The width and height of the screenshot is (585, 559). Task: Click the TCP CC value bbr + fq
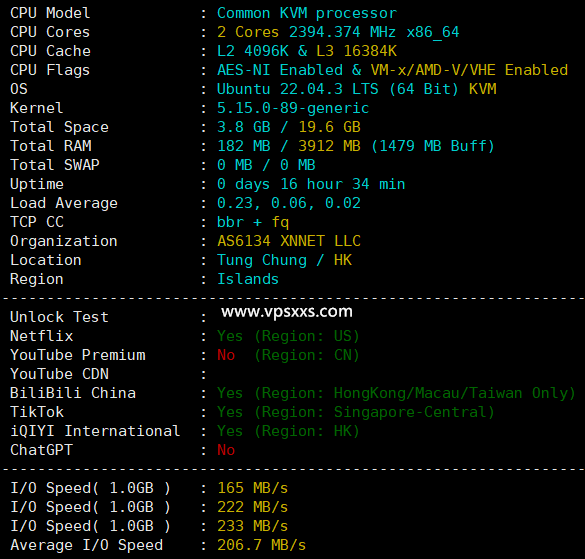(x=253, y=222)
